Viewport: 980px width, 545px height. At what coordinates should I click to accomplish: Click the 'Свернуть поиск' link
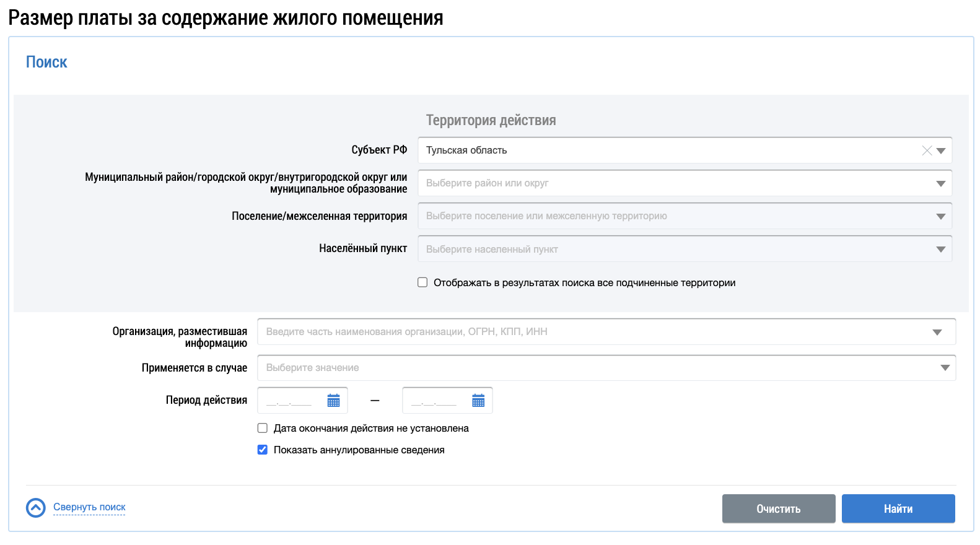point(89,507)
